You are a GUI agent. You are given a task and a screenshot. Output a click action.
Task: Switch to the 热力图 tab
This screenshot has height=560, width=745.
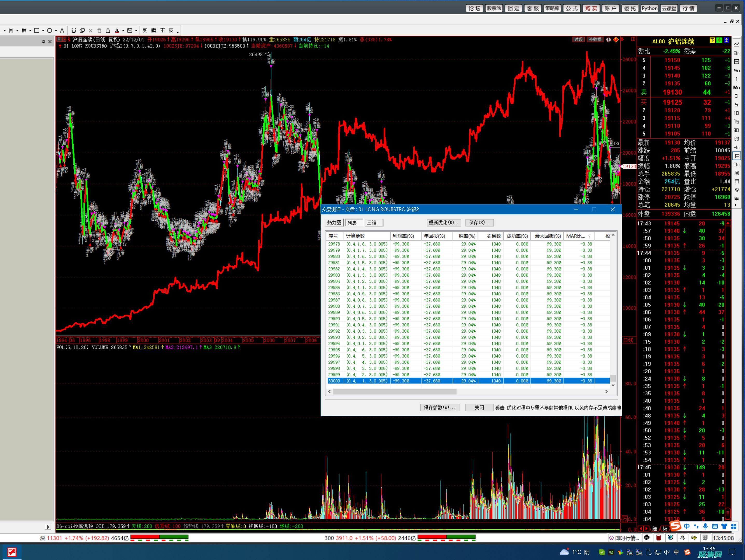click(x=334, y=223)
